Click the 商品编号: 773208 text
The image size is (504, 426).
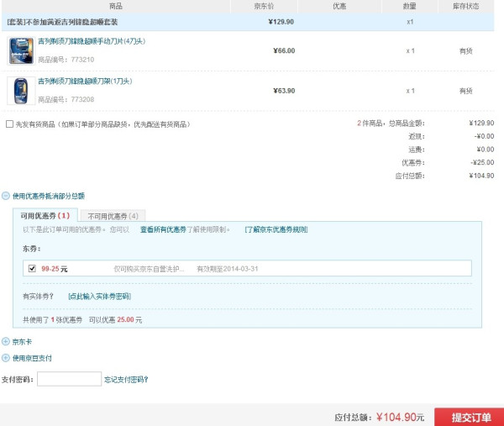66,99
